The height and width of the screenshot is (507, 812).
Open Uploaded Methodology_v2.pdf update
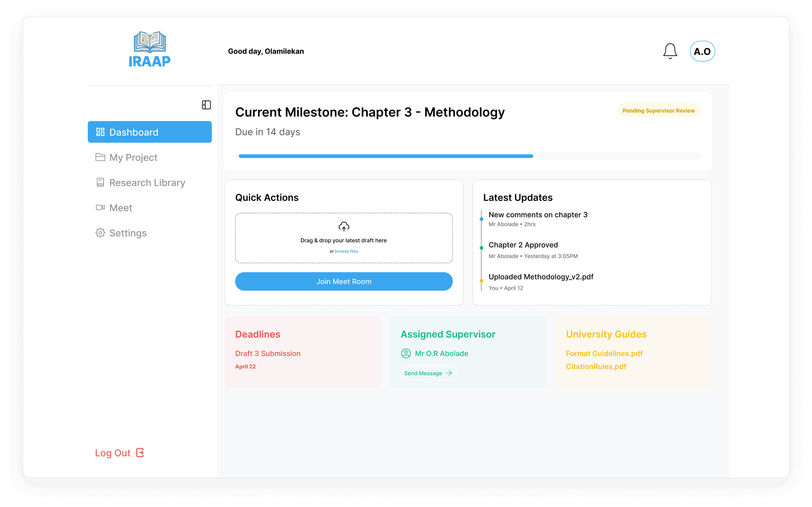coord(541,277)
